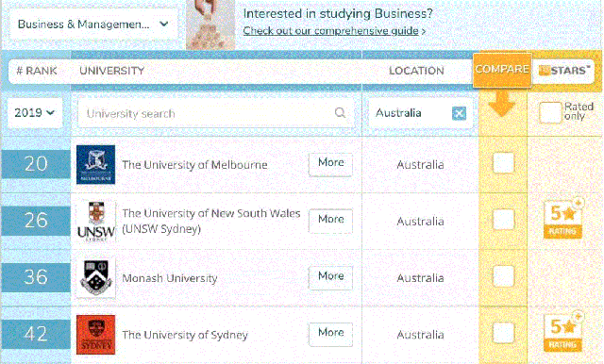
Task: Sort by the # RANK column header
Action: coord(37,71)
